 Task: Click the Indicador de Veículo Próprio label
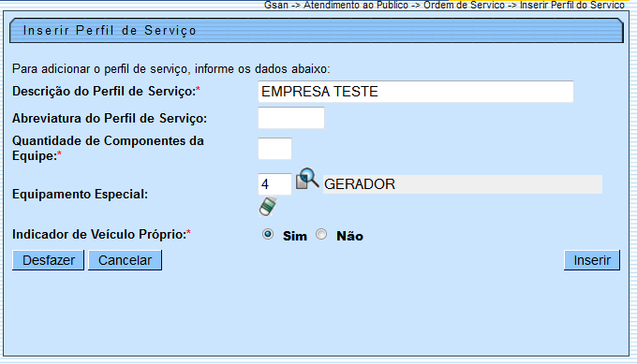(x=101, y=235)
